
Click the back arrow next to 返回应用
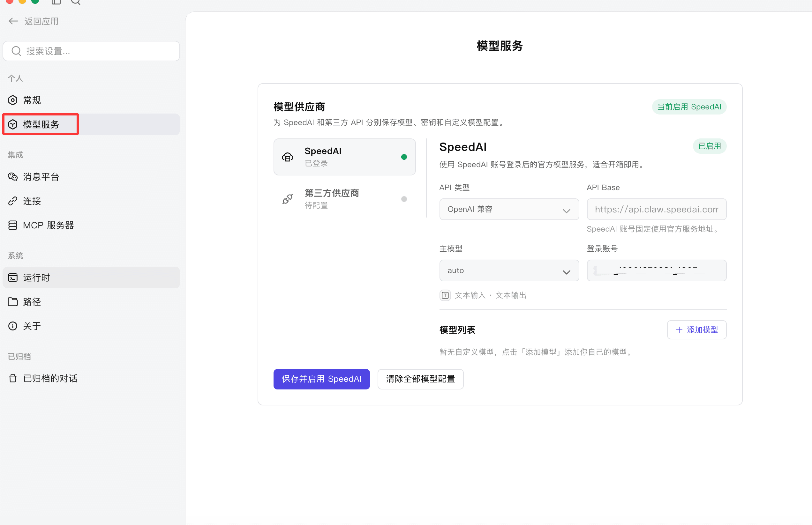click(13, 21)
